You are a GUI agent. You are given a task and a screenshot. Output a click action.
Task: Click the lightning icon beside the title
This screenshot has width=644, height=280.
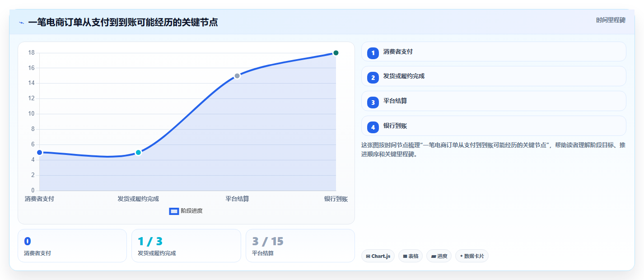(x=21, y=23)
